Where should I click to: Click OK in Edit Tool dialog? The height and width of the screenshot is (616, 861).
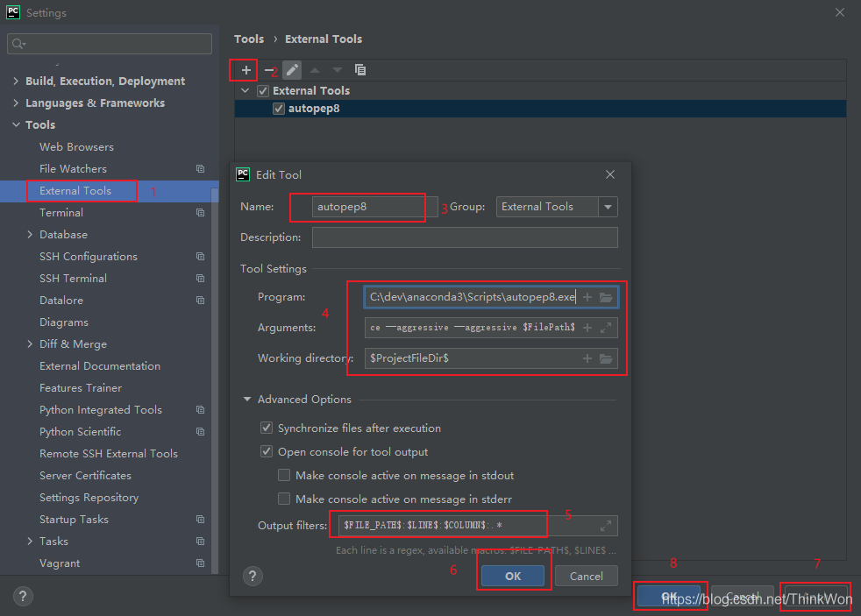513,576
